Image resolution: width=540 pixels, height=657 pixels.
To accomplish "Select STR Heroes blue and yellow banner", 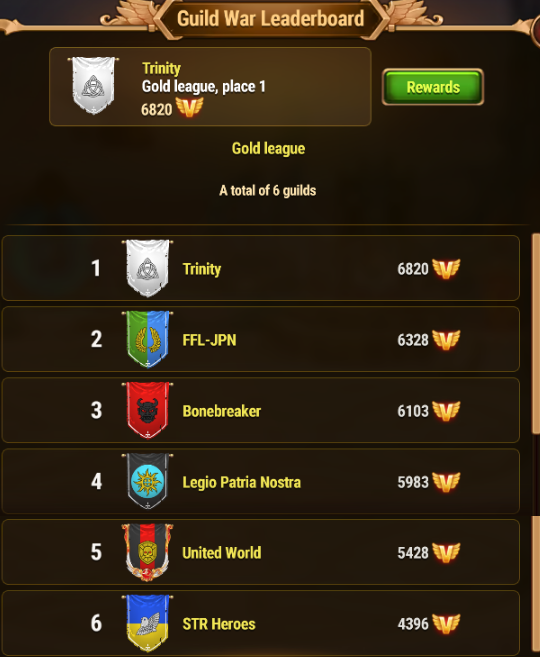I will 147,623.
